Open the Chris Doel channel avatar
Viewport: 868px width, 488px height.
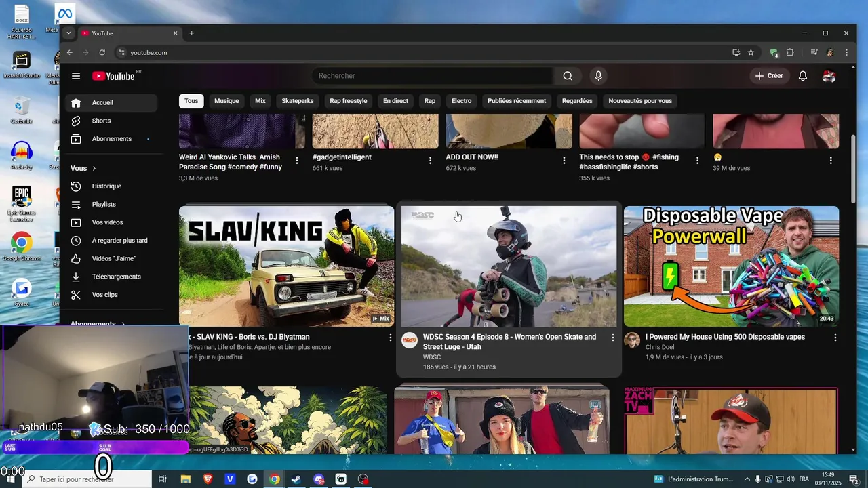[x=632, y=340]
